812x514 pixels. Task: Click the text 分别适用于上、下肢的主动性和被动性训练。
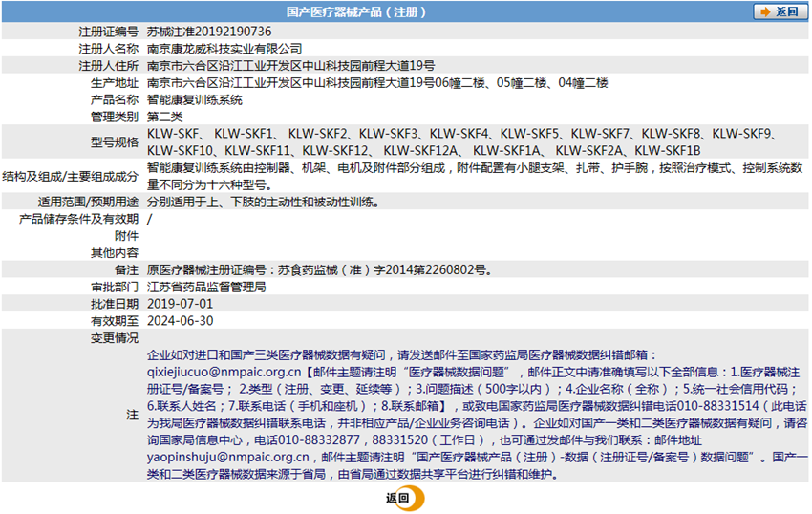264,203
